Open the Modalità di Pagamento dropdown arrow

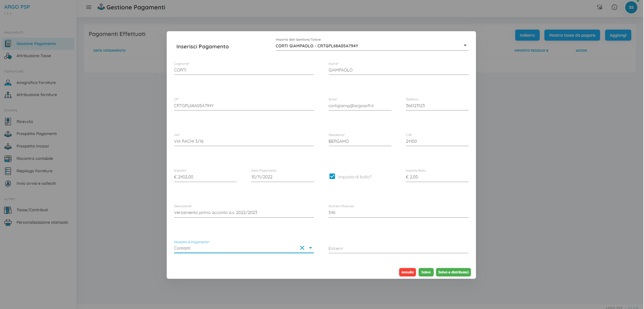click(310, 248)
